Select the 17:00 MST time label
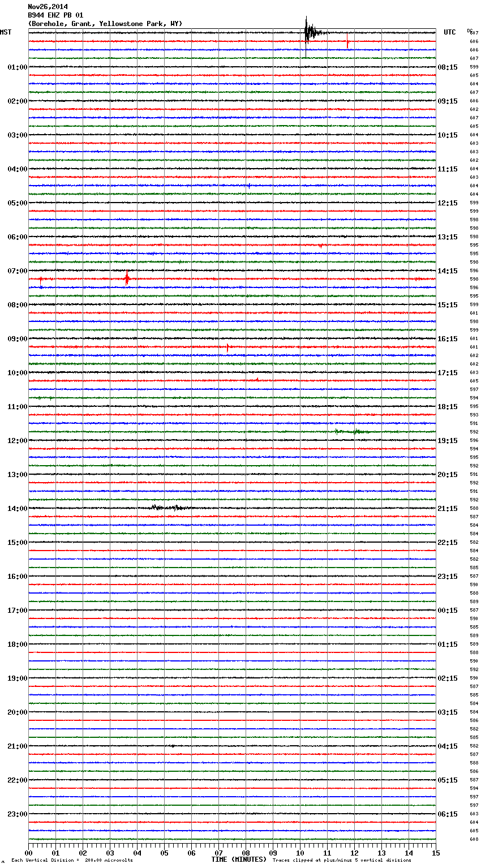This screenshot has width=481, height=868. pos(18,611)
